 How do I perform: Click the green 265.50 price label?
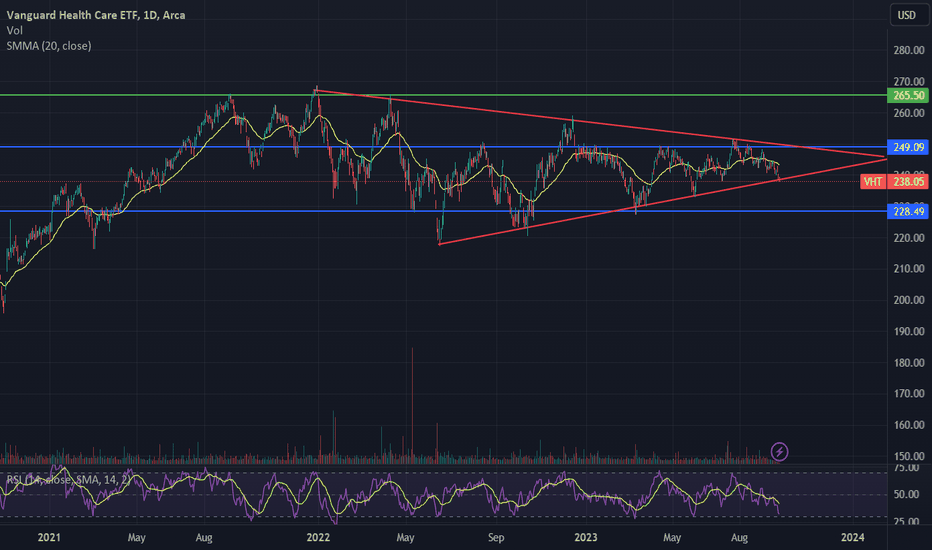[x=908, y=95]
